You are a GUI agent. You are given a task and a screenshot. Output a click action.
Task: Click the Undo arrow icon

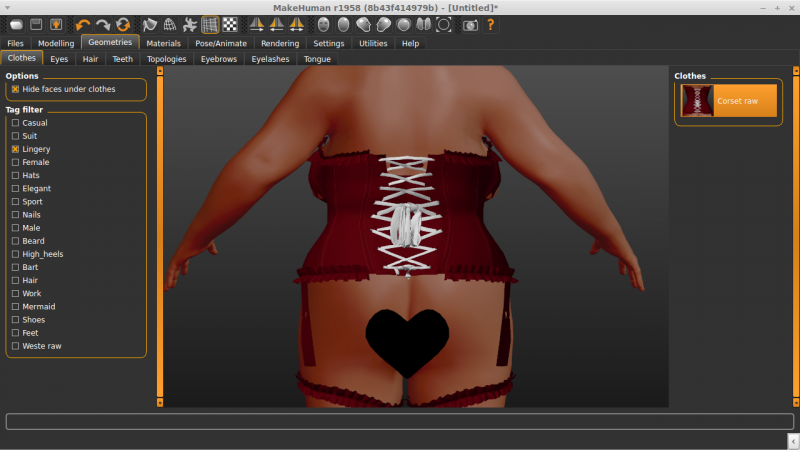(83, 24)
